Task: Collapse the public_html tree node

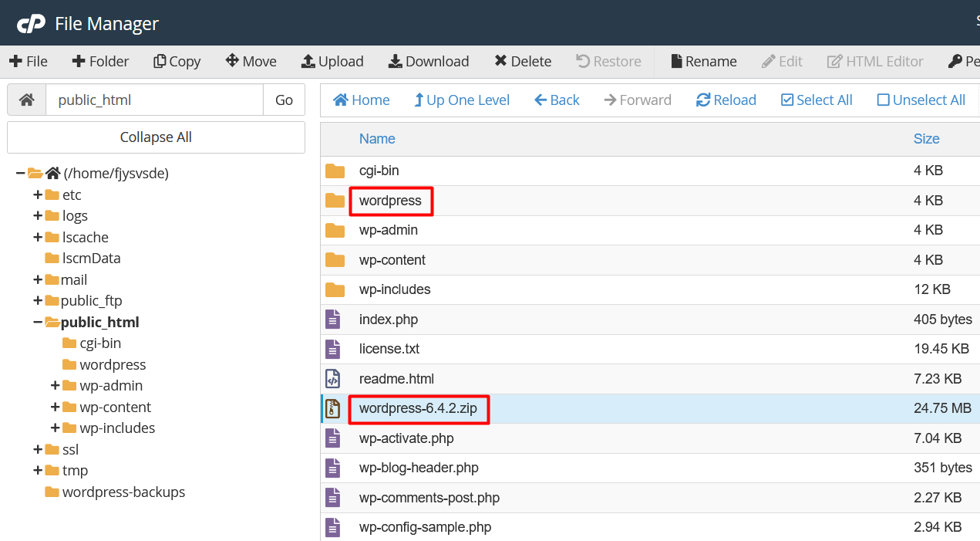Action: pyautogui.click(x=37, y=323)
